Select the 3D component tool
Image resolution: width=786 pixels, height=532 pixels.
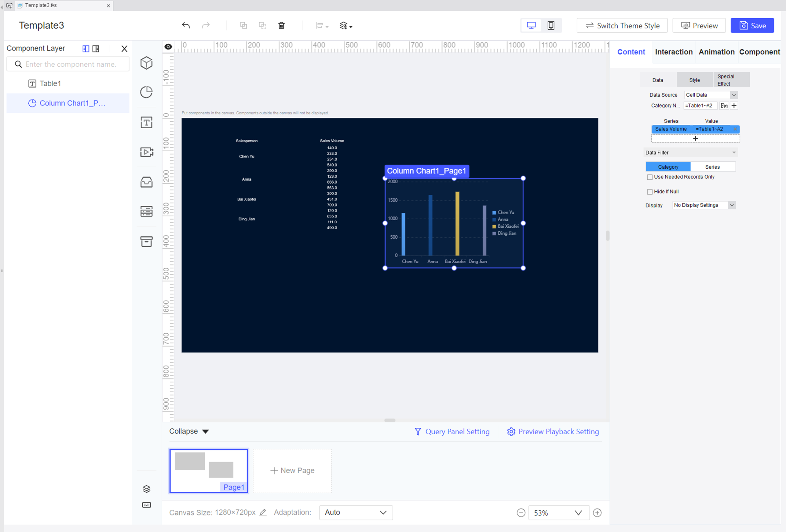pos(146,63)
